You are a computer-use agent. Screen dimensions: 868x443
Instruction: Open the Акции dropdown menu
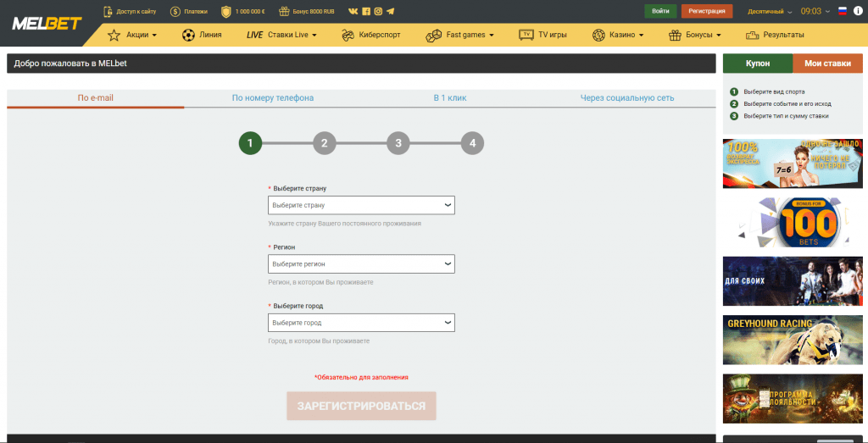(x=142, y=35)
